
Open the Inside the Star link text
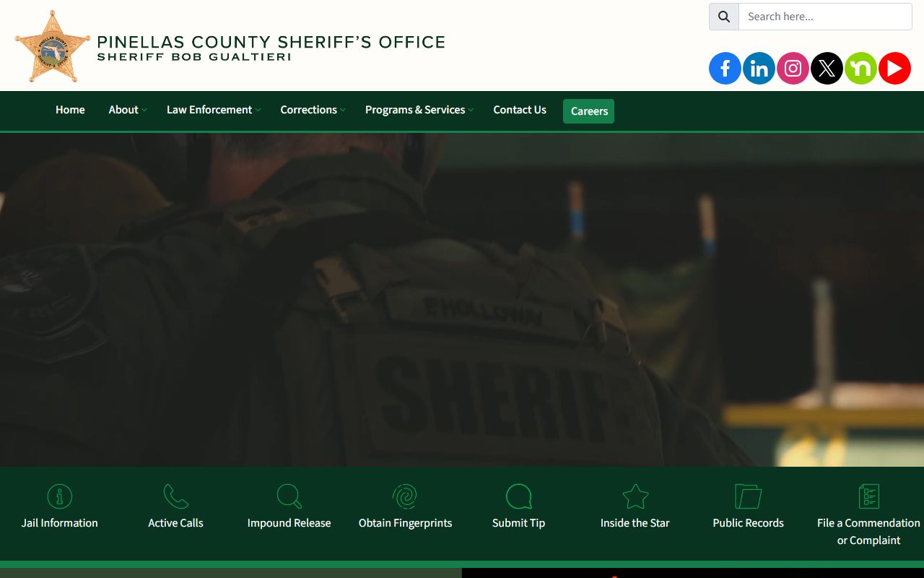tap(635, 523)
